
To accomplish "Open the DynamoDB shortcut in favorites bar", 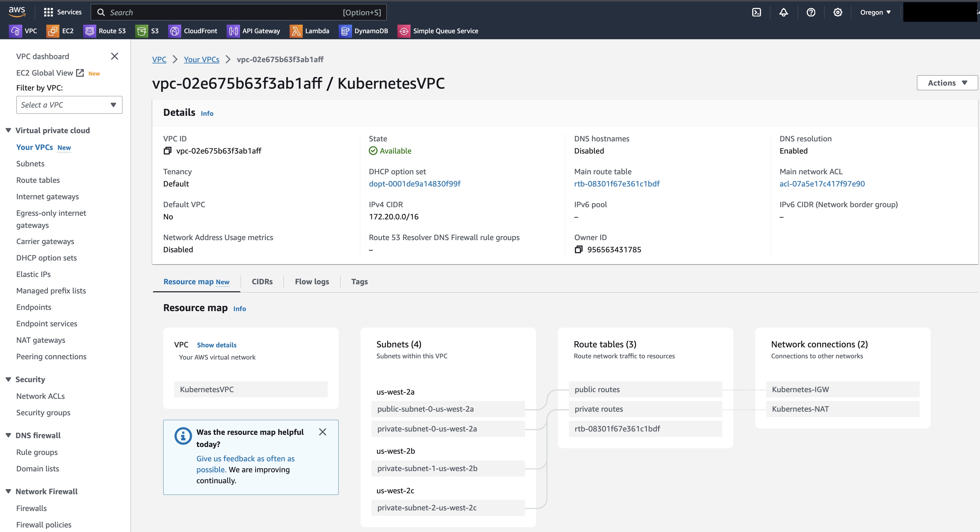I will pos(363,31).
